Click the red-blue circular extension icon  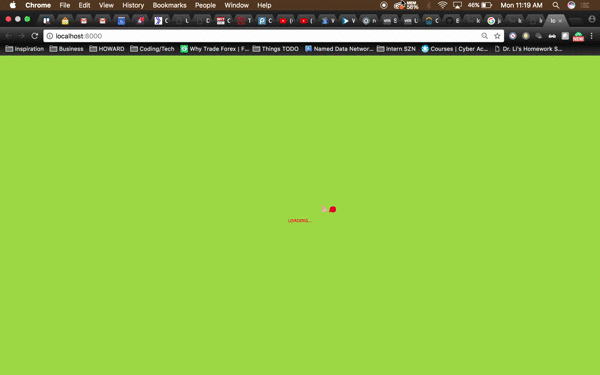pos(513,36)
